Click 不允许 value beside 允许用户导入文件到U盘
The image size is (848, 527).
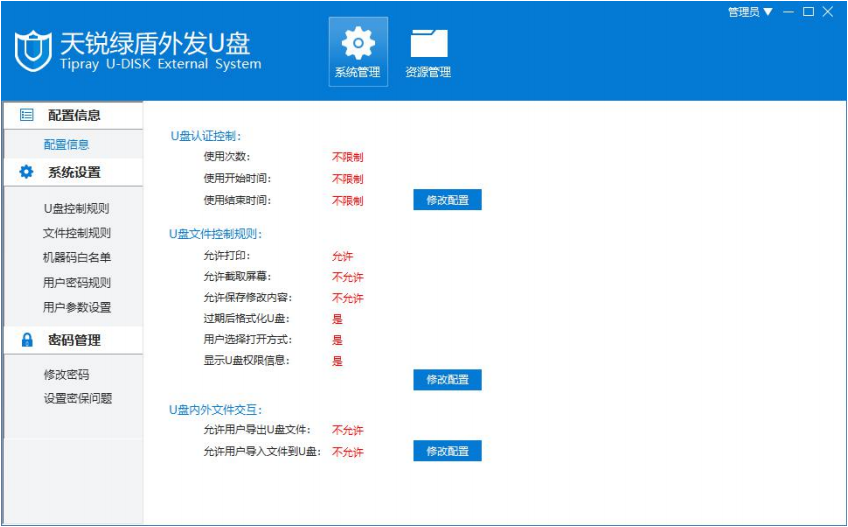[347, 452]
